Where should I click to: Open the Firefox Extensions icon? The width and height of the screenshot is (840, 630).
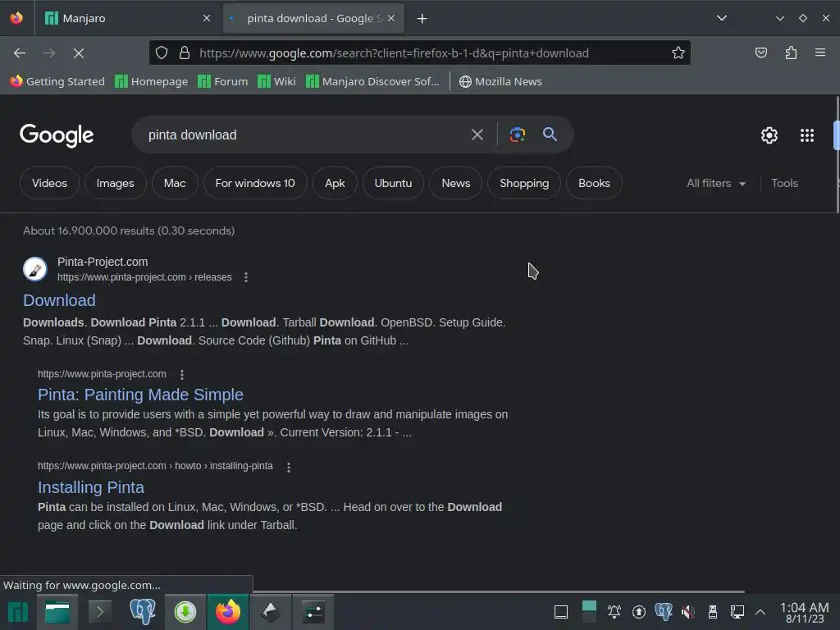791,53
